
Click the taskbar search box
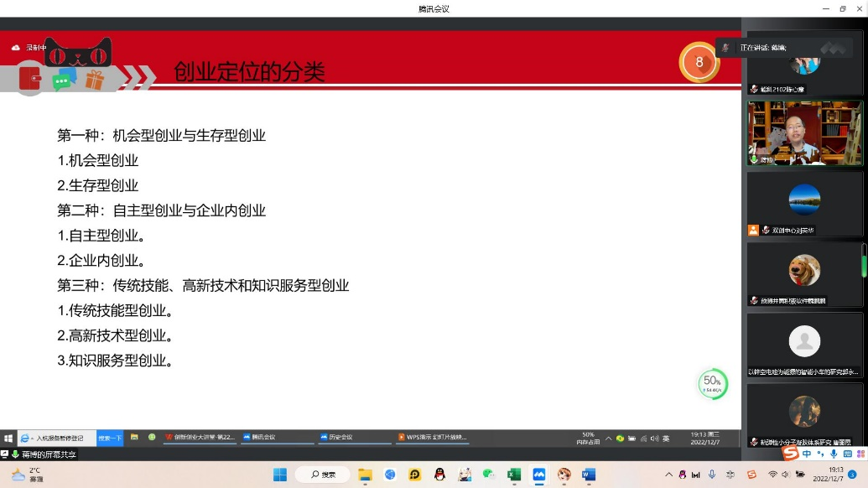pos(324,475)
